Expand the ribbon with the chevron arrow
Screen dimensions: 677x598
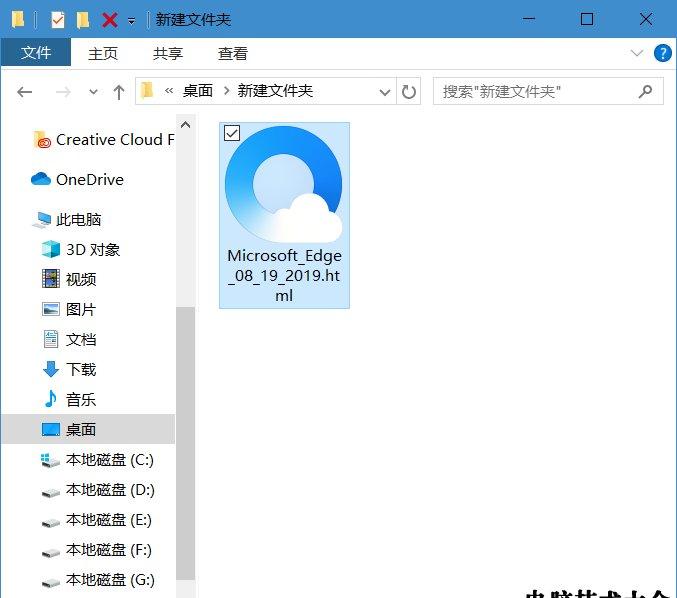pyautogui.click(x=636, y=53)
